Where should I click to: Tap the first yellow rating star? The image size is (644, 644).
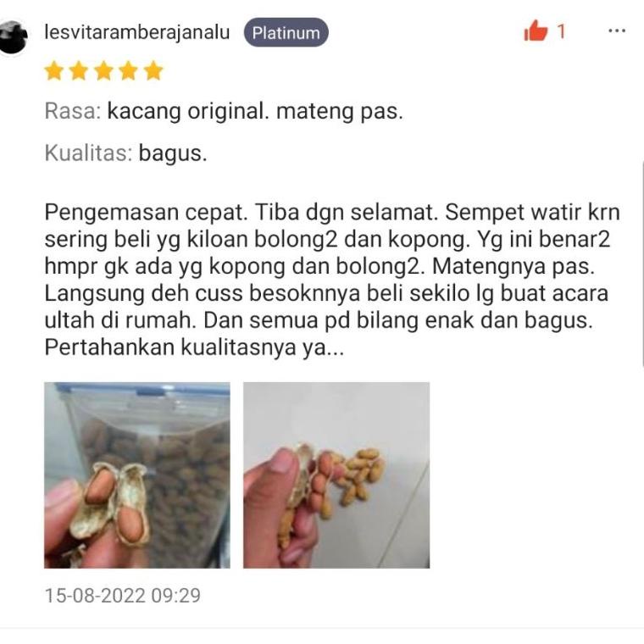[53, 70]
